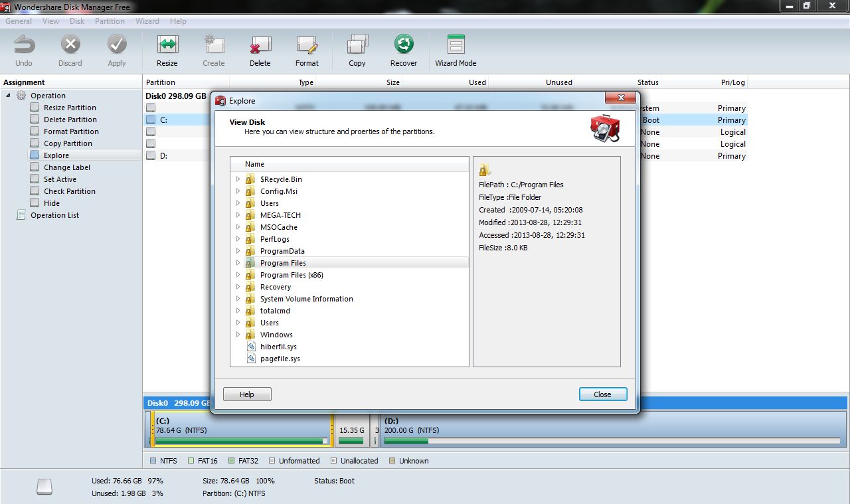Click the Create partition toolbar icon
The image size is (850, 504).
pos(214,45)
